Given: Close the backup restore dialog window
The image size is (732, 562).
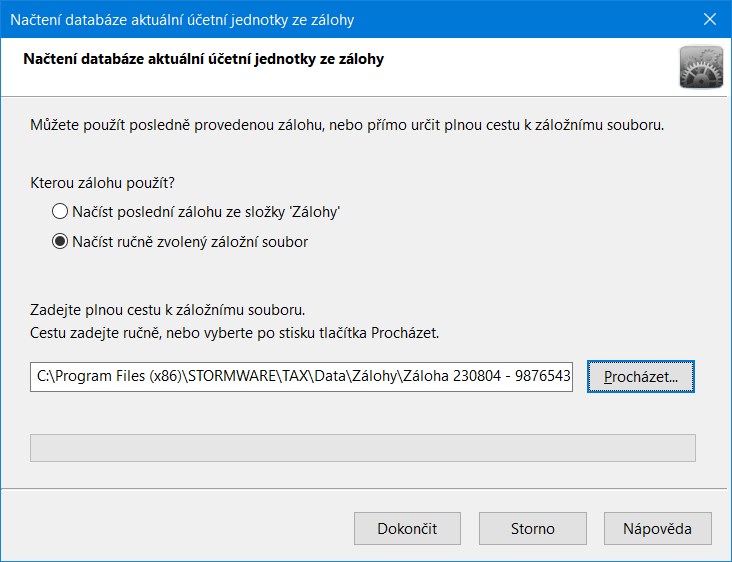Looking at the screenshot, I should coord(710,19).
